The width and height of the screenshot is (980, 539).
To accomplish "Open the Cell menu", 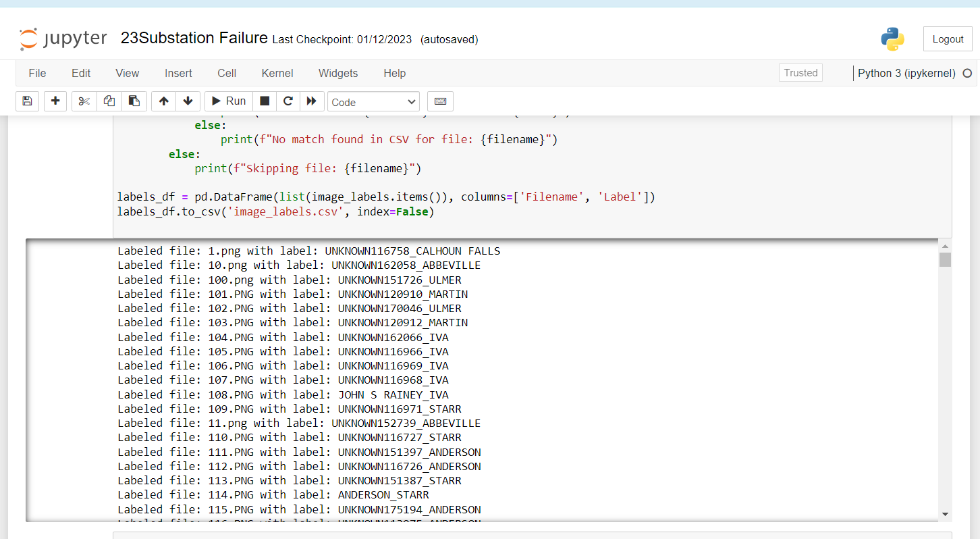I will tap(227, 73).
